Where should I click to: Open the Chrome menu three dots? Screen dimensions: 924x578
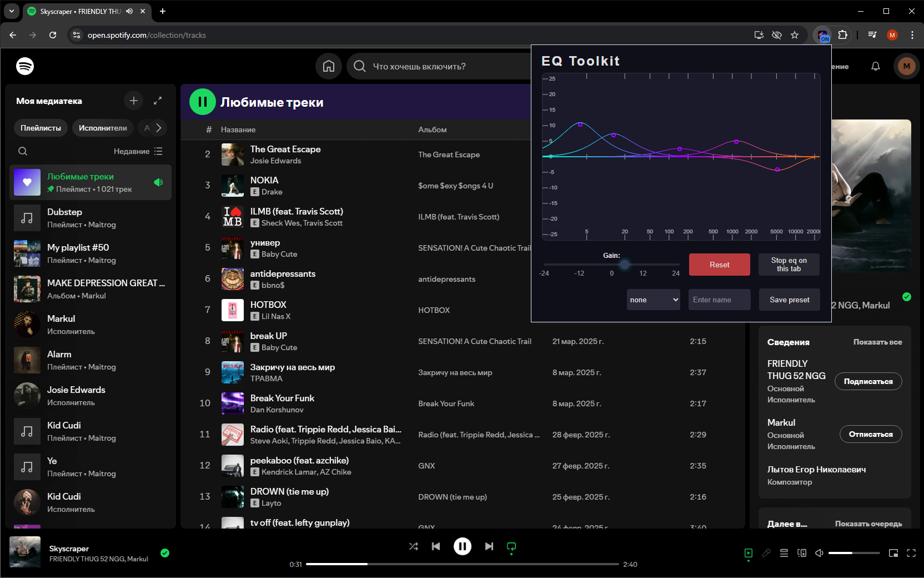point(912,35)
